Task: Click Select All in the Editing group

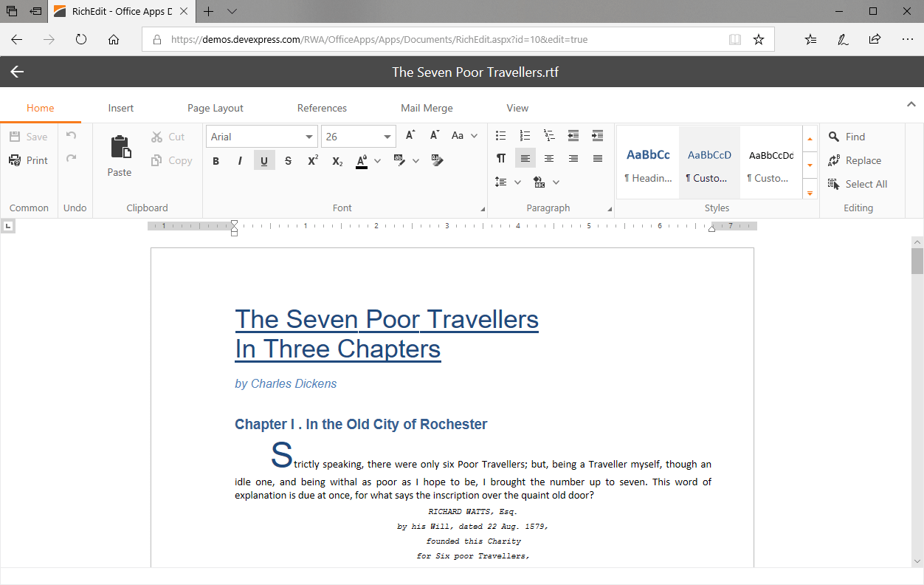Action: click(x=859, y=184)
